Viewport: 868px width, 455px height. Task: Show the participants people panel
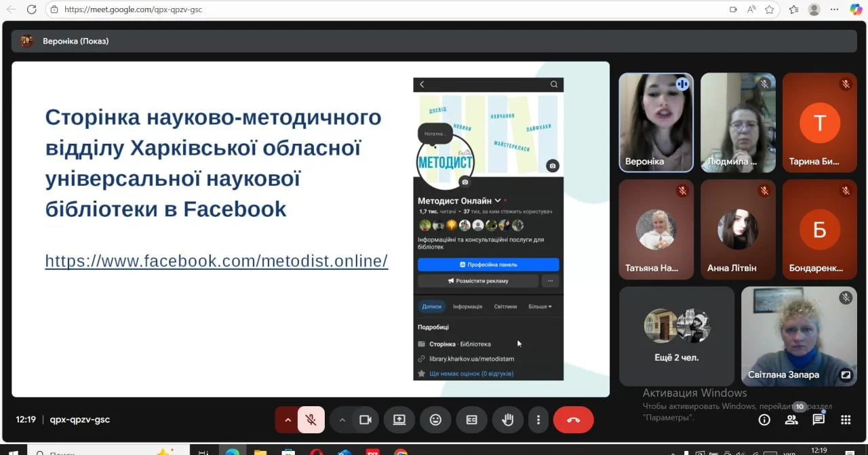pos(791,420)
